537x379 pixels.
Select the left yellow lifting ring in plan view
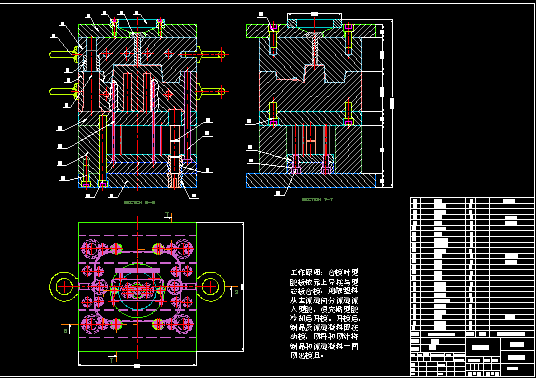64,287
